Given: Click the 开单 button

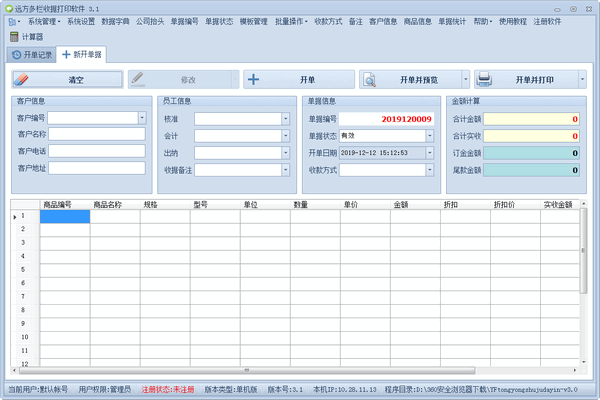Looking at the screenshot, I should click(299, 79).
